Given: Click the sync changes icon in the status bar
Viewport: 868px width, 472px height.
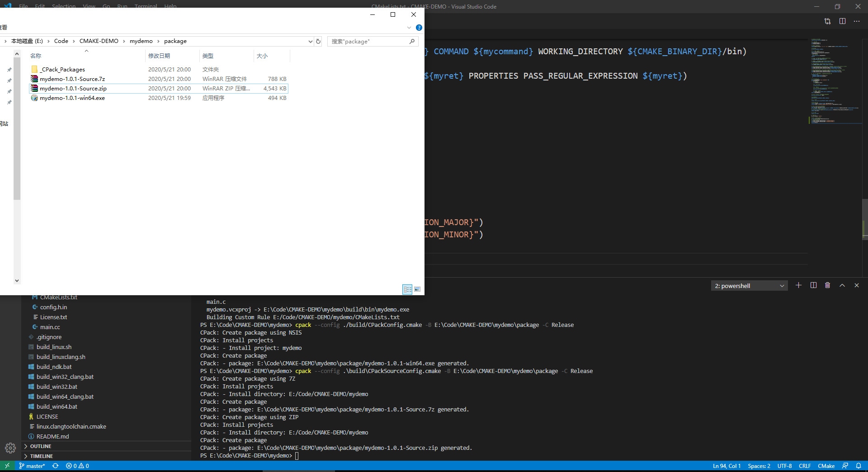Looking at the screenshot, I should [x=55, y=466].
